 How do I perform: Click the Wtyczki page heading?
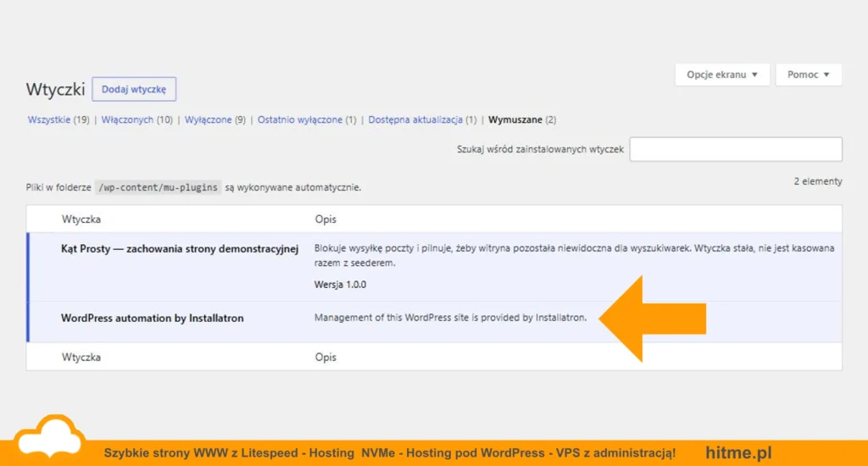(55, 89)
